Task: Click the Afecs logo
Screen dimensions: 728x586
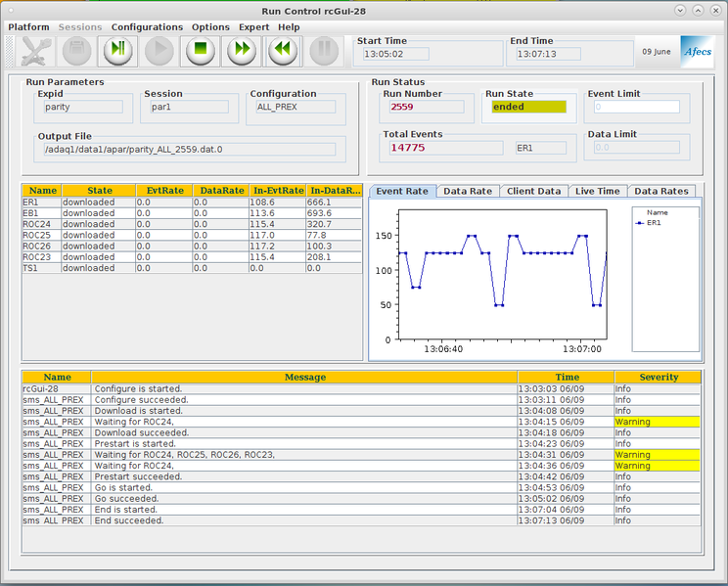Action: (698, 52)
